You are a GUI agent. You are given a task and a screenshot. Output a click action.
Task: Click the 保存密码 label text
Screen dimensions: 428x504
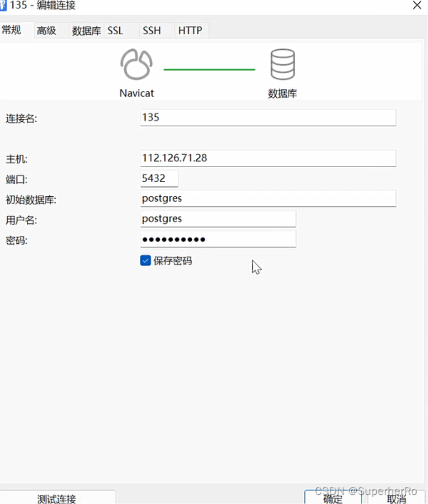coord(173,261)
